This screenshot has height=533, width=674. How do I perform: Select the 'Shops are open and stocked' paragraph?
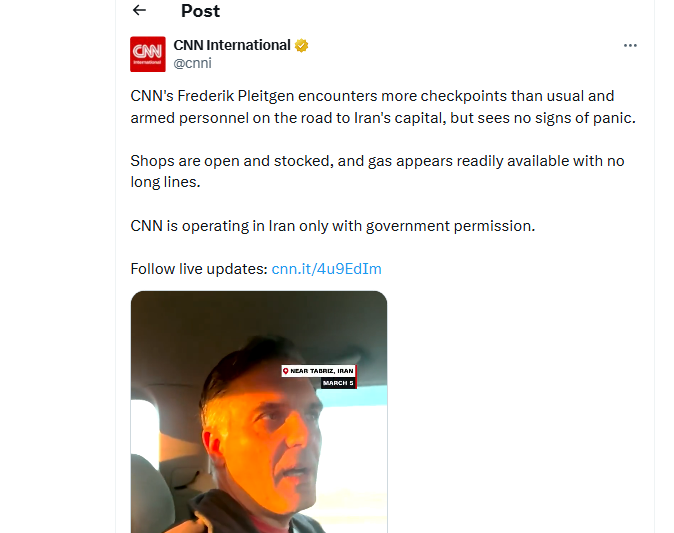click(x=377, y=172)
